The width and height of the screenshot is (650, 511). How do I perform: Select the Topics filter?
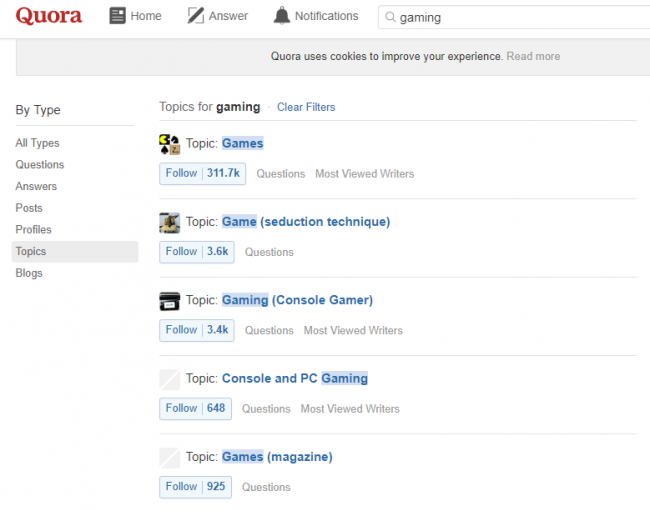tap(75, 252)
